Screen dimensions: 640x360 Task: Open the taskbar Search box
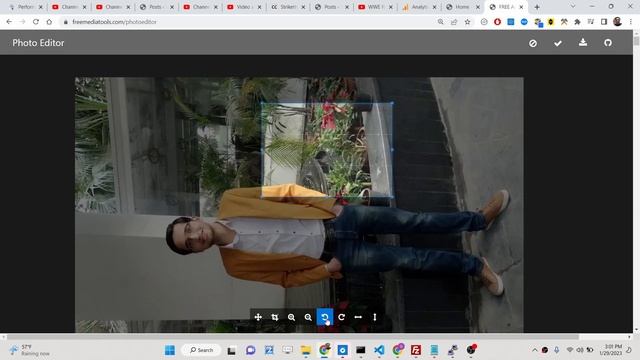coord(201,350)
